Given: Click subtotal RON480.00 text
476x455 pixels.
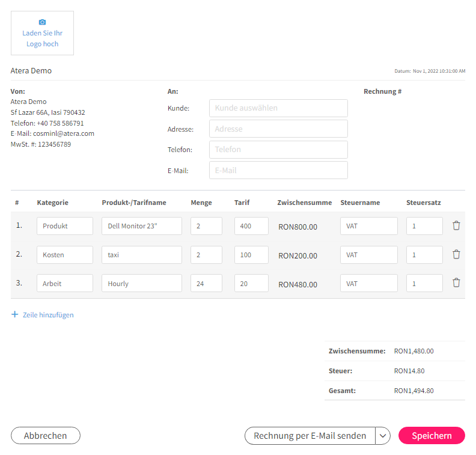Looking at the screenshot, I should (x=298, y=285).
